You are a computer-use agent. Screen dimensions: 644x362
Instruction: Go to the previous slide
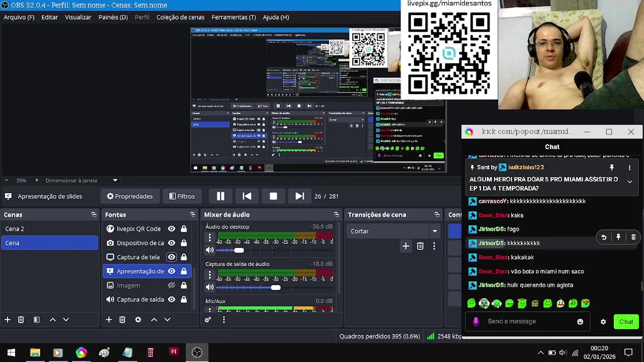click(247, 196)
